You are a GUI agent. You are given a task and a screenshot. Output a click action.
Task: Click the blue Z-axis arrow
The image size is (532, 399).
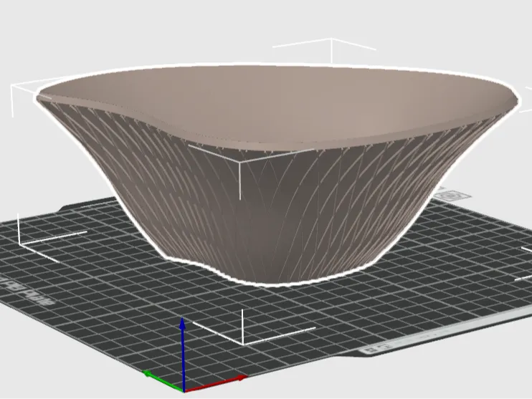pos(183,355)
